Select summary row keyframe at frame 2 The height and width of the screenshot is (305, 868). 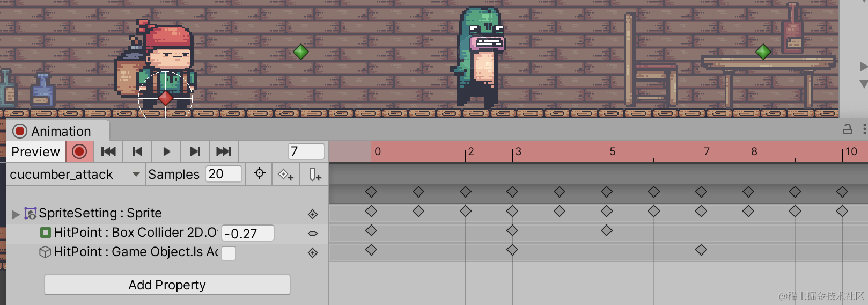click(x=466, y=192)
